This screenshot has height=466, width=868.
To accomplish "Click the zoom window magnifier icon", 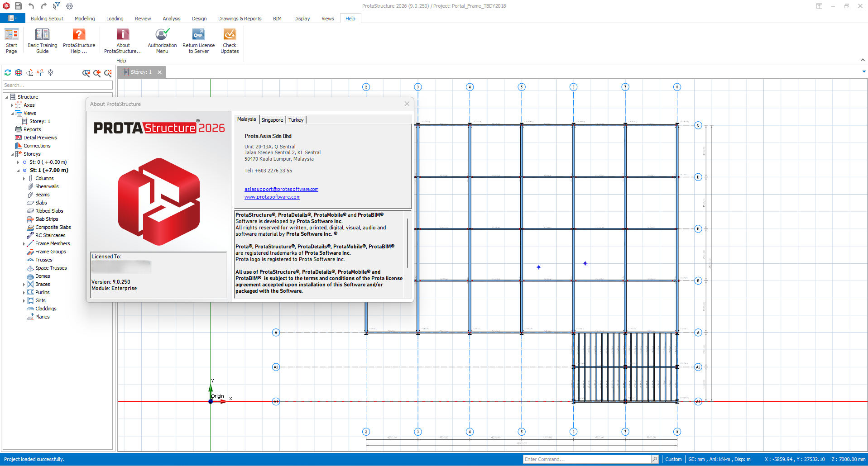I will tap(86, 73).
